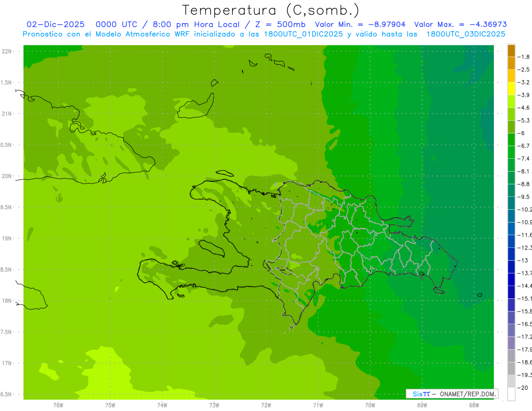This screenshot has width=532, height=411.
Task: Click the 75W longitude label
Action: [x=110, y=405]
